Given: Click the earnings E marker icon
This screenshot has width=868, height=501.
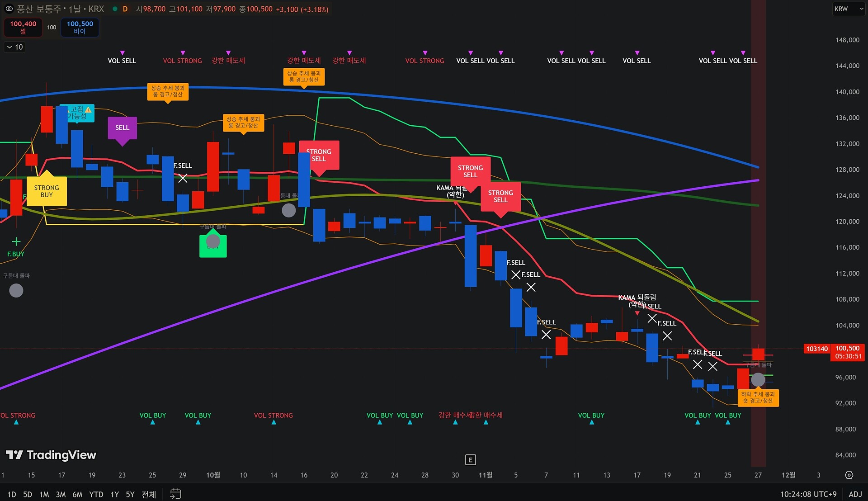Looking at the screenshot, I should tap(470, 460).
